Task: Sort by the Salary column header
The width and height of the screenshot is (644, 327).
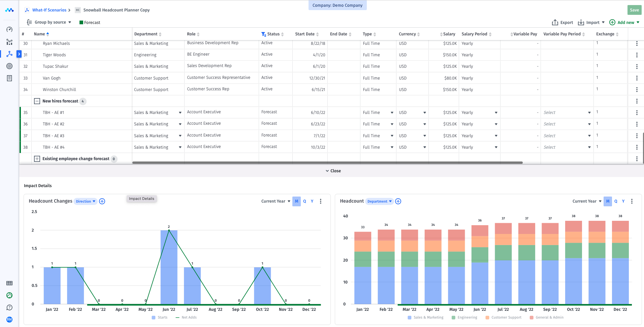Action: [x=448, y=34]
